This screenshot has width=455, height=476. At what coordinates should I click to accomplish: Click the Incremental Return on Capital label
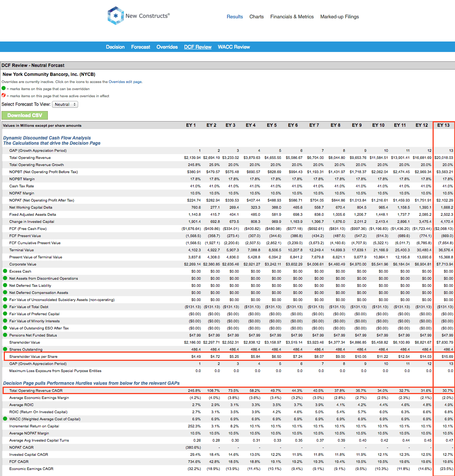34,426
